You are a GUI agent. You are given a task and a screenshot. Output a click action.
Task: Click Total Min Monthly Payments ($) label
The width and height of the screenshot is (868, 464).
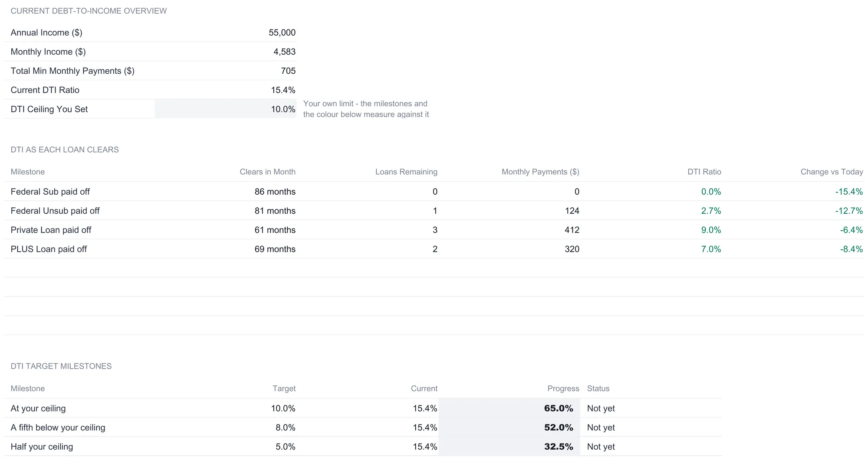72,71
